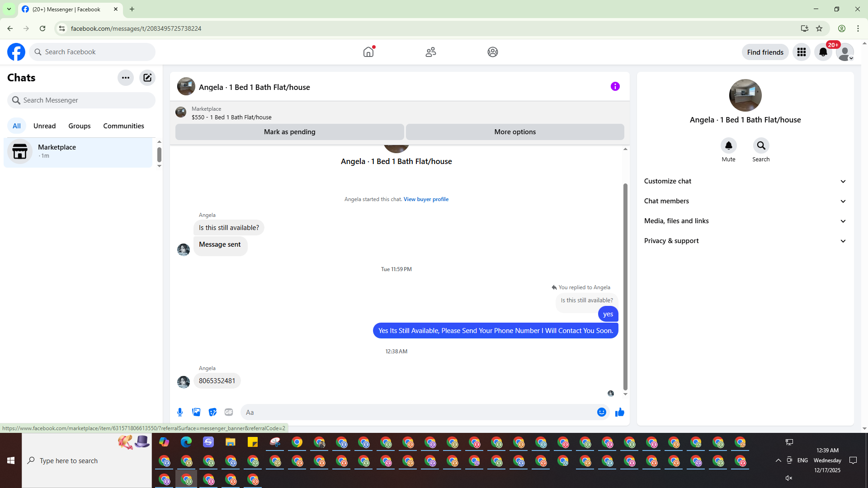Open the sticker picker icon
Screen dimensions: 868x488
point(212,412)
